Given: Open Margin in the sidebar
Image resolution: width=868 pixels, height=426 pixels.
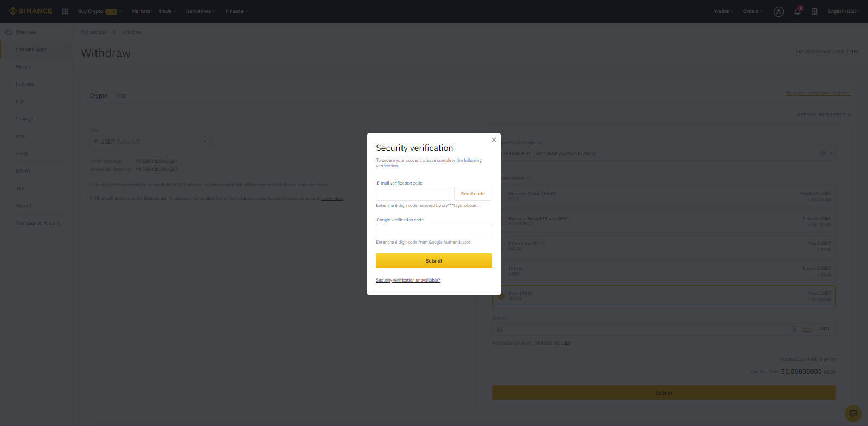Looking at the screenshot, I should (23, 67).
